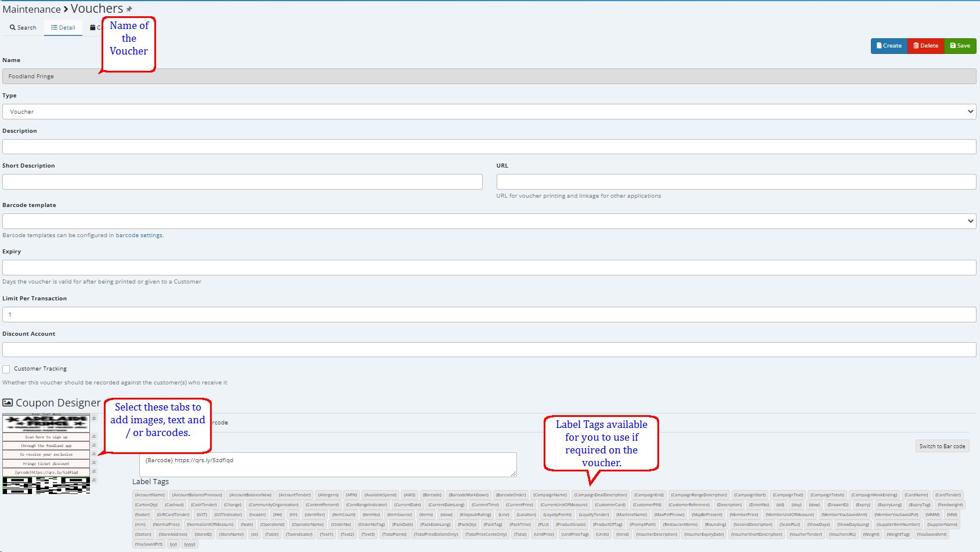Screen dimensions: 980x552
Task: Click the Switch to Bar code button
Action: coord(942,446)
